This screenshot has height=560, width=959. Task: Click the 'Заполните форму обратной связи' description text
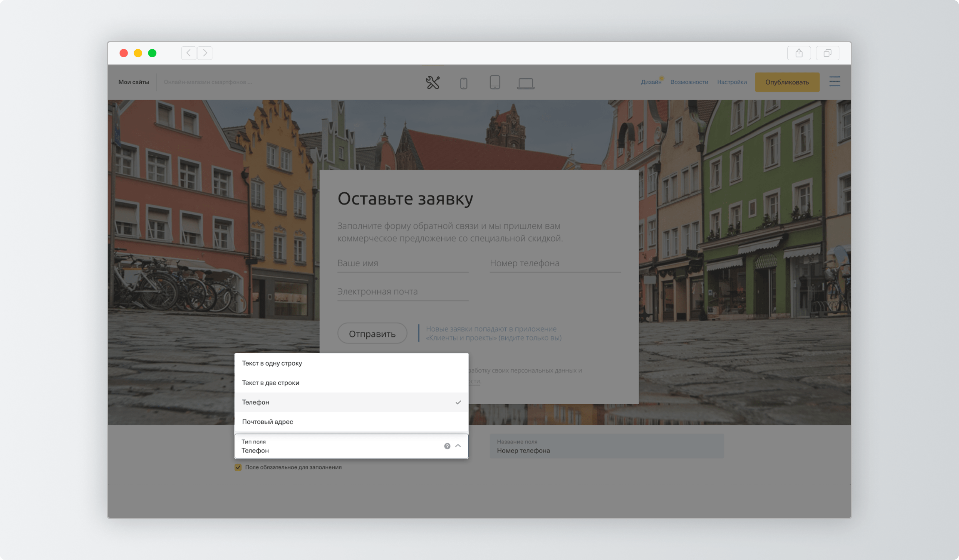(450, 232)
